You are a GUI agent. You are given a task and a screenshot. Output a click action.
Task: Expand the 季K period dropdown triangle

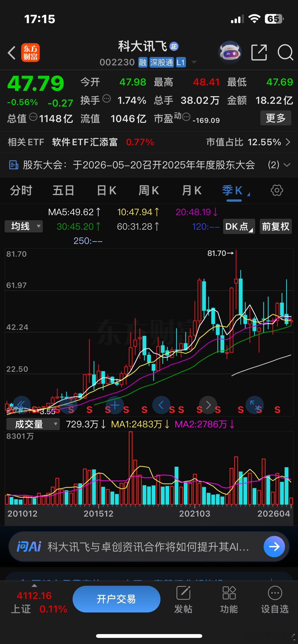[x=249, y=194]
